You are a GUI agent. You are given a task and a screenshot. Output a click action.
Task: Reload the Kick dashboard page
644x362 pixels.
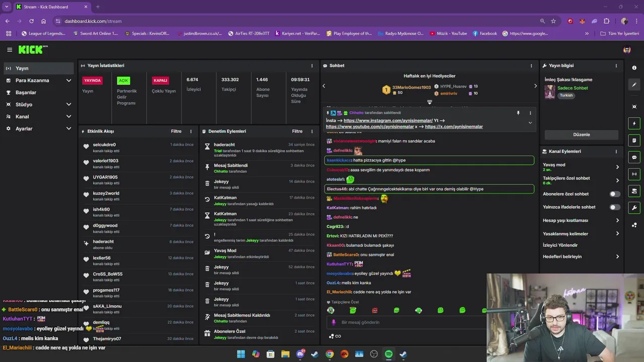pyautogui.click(x=31, y=21)
